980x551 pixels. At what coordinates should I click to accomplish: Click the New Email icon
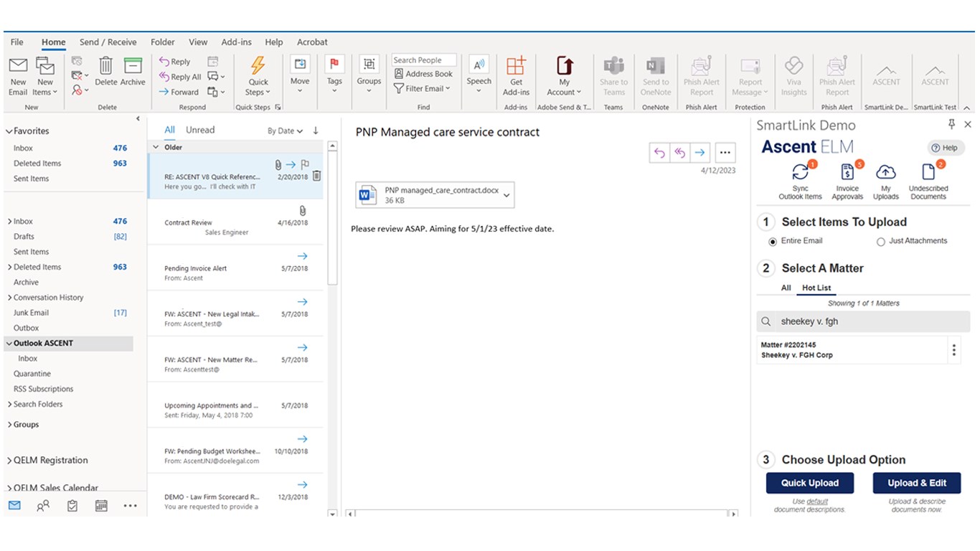pos(18,66)
